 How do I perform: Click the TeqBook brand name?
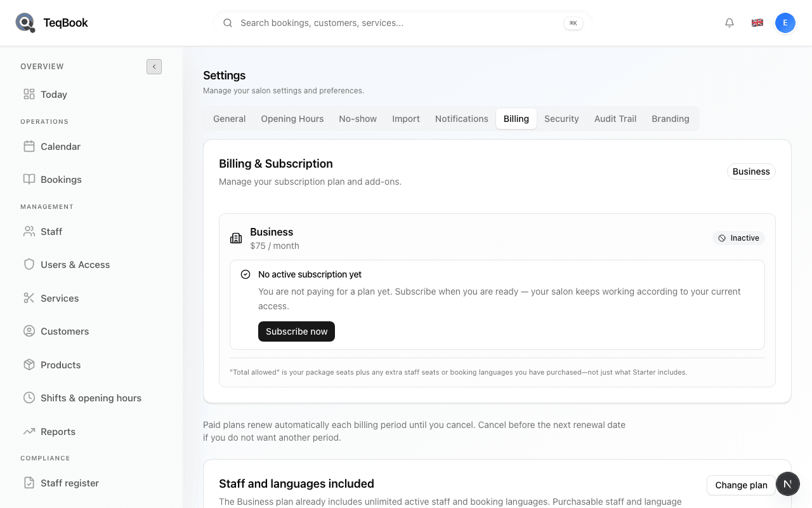pyautogui.click(x=65, y=23)
